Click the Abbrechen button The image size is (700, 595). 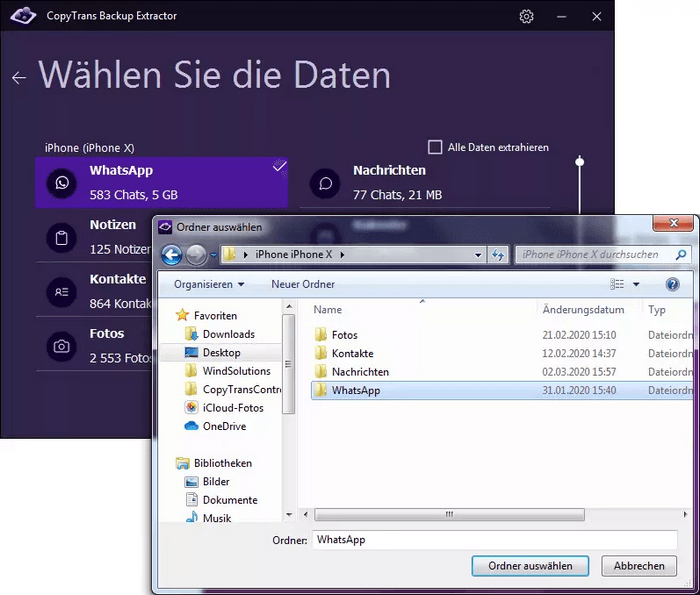coord(639,566)
